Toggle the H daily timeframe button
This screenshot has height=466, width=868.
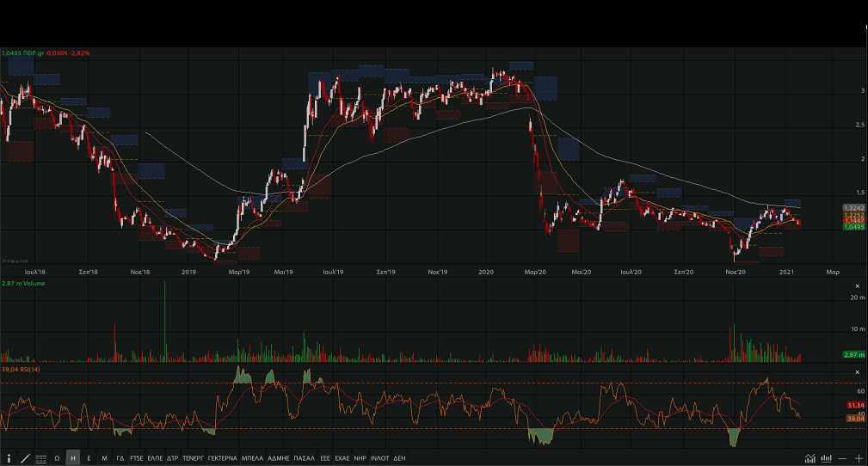(73, 458)
